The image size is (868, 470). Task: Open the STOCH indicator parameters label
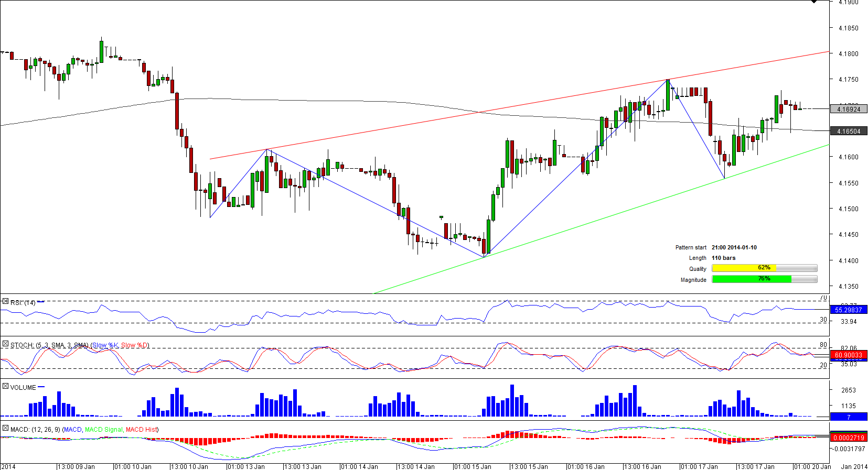coord(49,345)
